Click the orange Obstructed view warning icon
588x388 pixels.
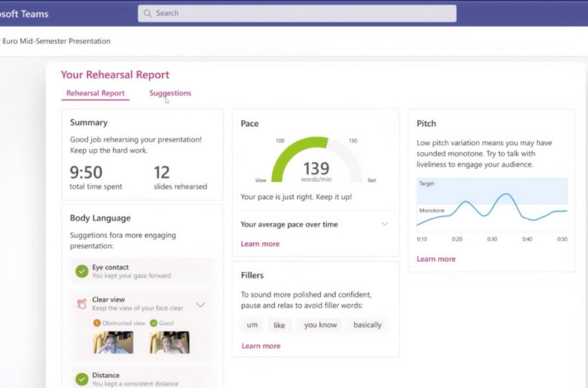(x=96, y=323)
